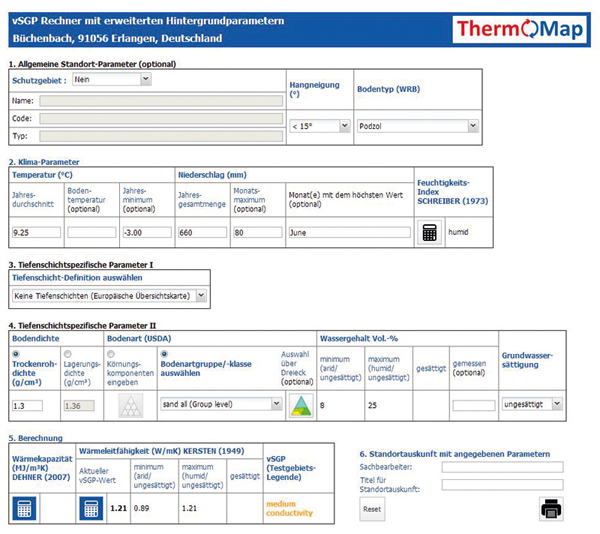
Task: Click the Typ input field
Action: click(161, 136)
